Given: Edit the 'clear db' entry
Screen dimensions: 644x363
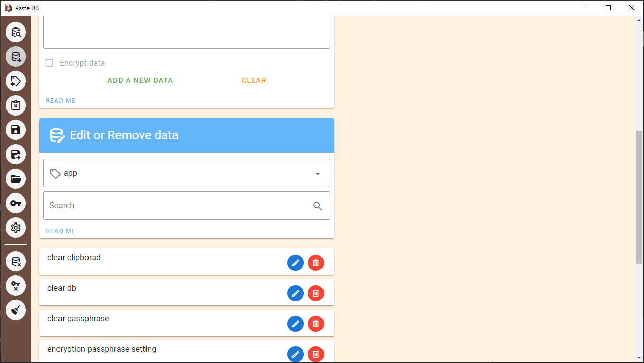Looking at the screenshot, I should (296, 293).
